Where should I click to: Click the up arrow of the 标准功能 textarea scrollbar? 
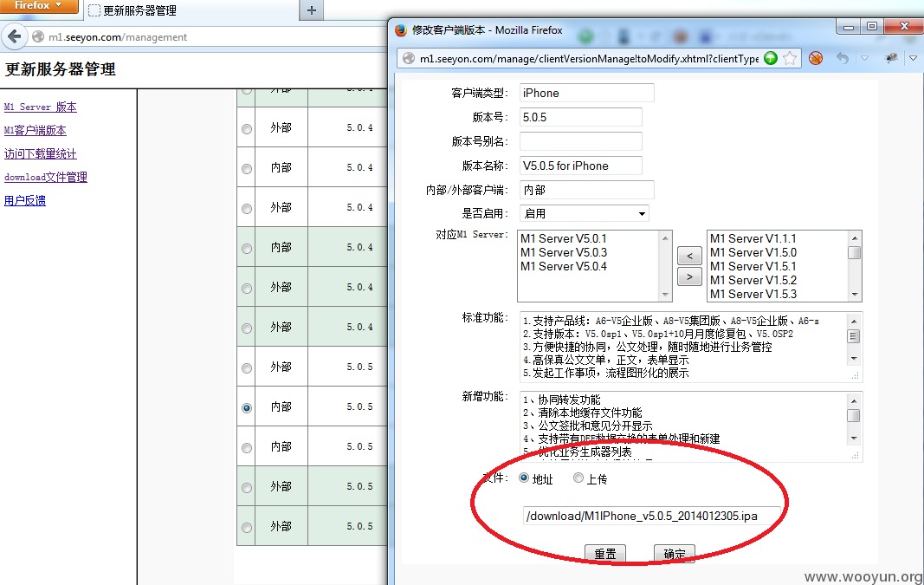[854, 321]
